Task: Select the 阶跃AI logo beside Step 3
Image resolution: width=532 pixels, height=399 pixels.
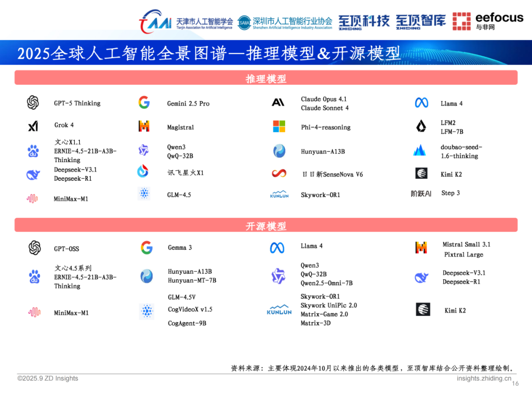Action: [x=421, y=194]
